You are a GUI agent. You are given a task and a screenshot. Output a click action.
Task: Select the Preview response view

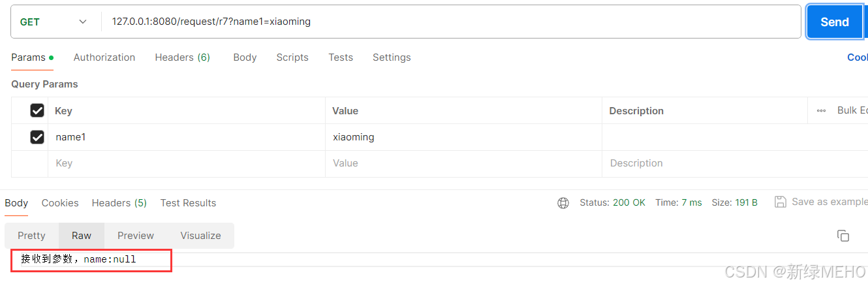click(136, 236)
